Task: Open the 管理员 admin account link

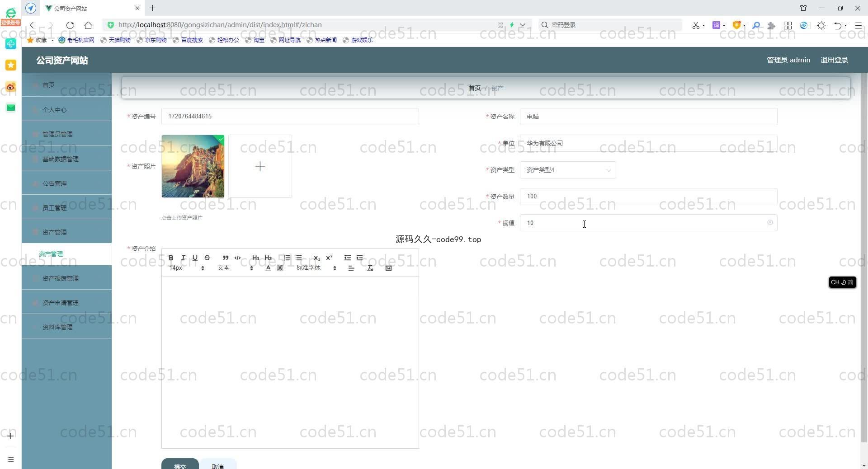Action: pos(788,60)
